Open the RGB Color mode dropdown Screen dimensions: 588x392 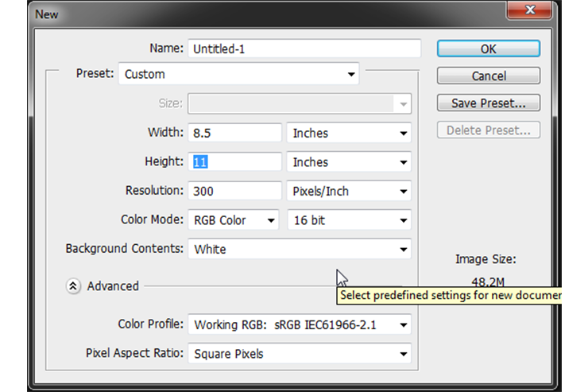(234, 220)
